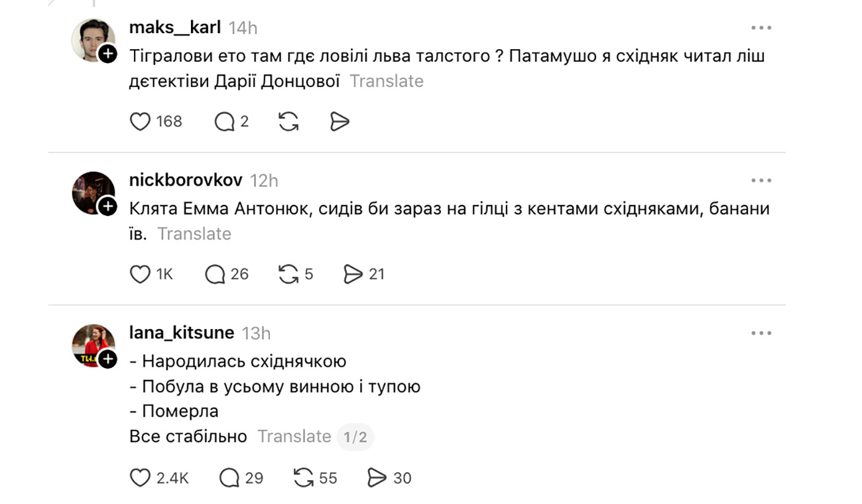Repost the nickborovkov post

288,274
